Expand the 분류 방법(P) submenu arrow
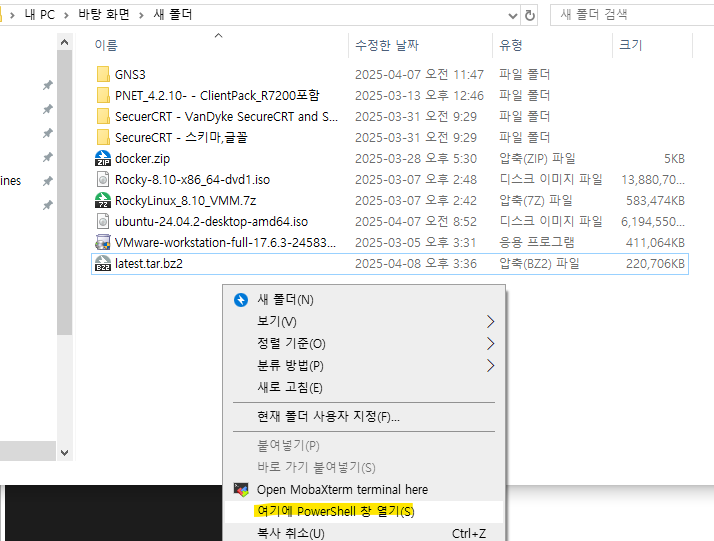 pyautogui.click(x=490, y=365)
